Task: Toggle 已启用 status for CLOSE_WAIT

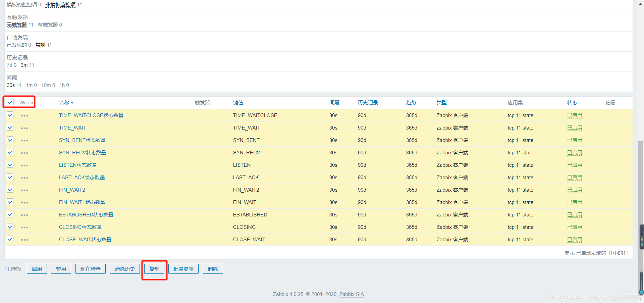Action: point(575,240)
